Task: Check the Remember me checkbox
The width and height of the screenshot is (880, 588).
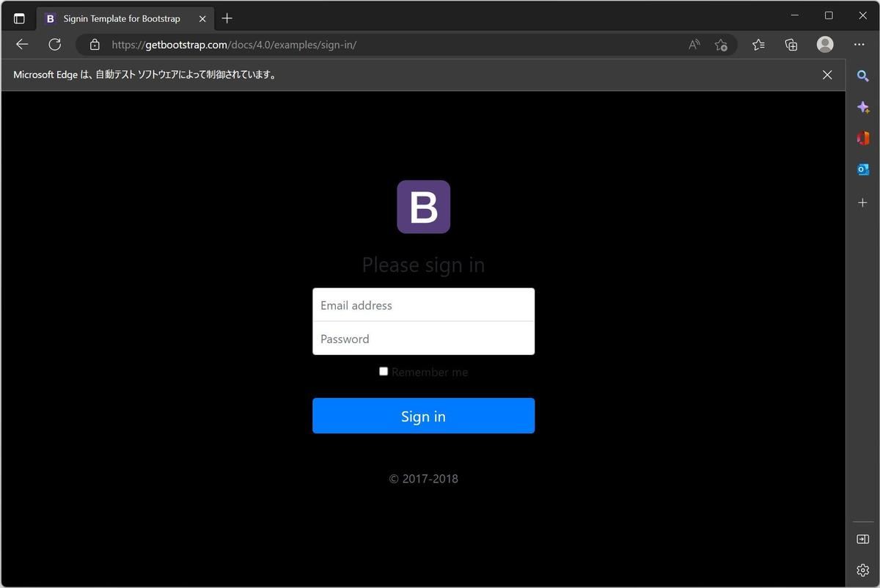Action: point(384,372)
